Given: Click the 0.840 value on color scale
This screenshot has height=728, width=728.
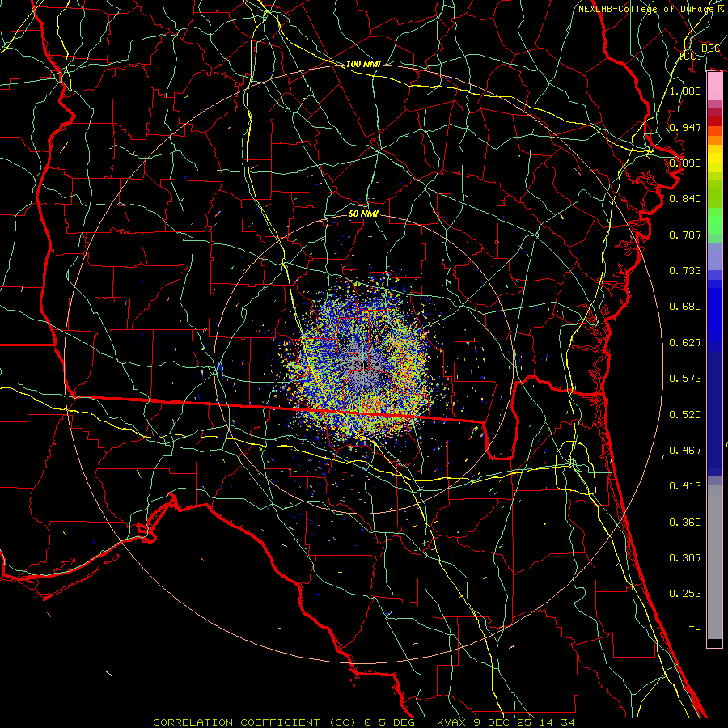Looking at the screenshot, I should [685, 198].
